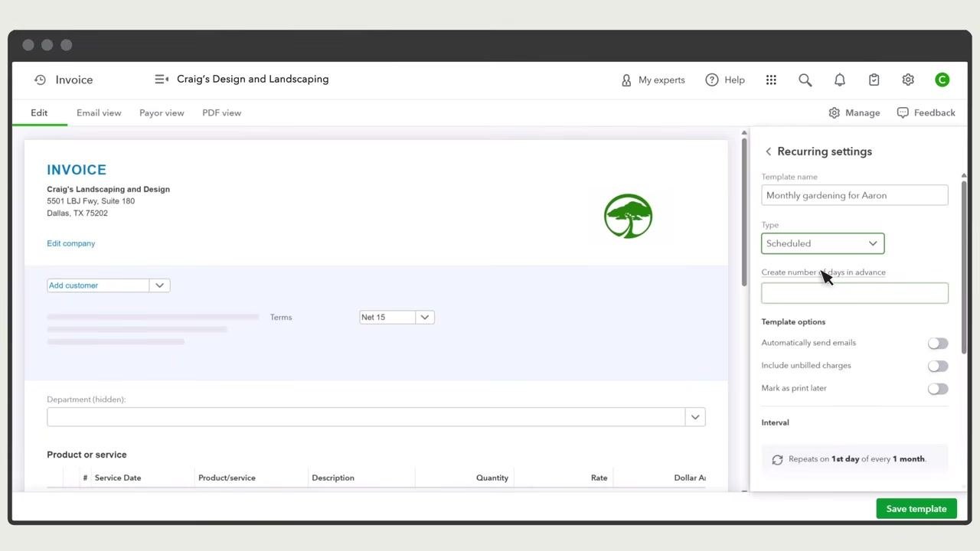Click the search magnifier icon
Viewport: 980px width, 551px height.
click(x=805, y=80)
